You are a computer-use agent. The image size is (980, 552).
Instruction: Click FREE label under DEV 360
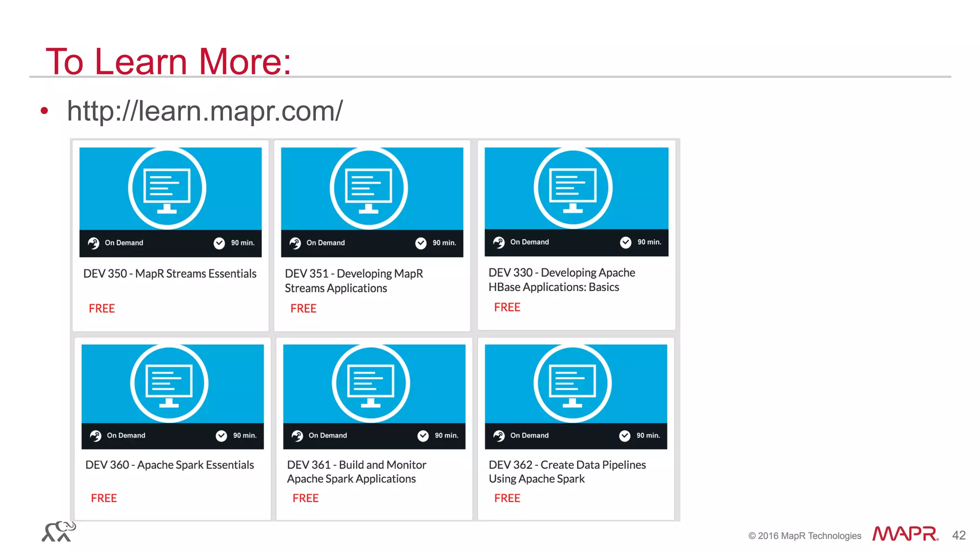tap(104, 498)
